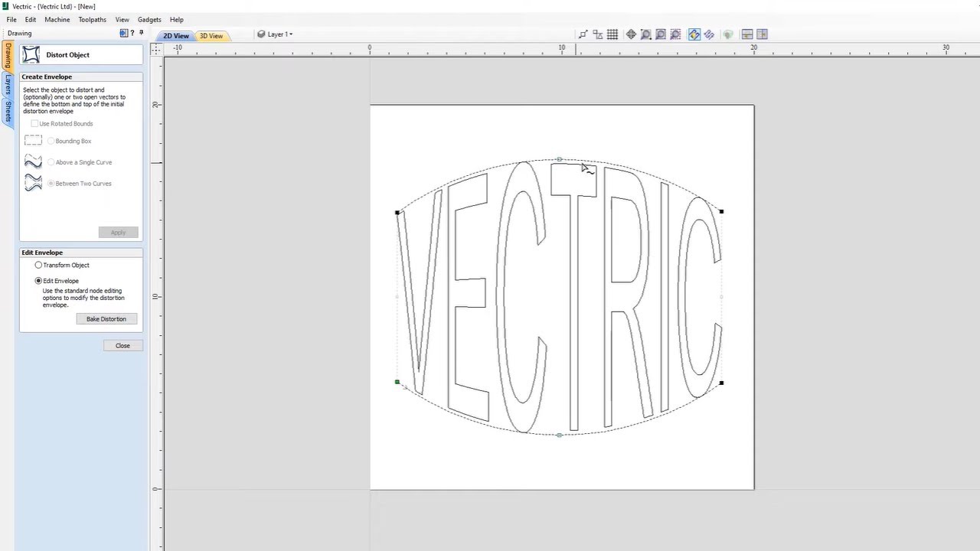Image resolution: width=980 pixels, height=551 pixels.
Task: Click Between Two Curves envelope icon
Action: 33,183
